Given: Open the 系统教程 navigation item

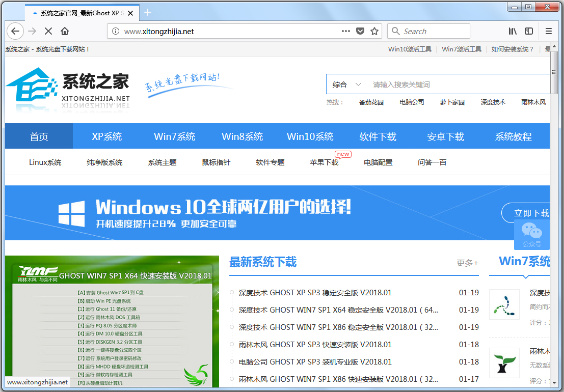Looking at the screenshot, I should point(513,136).
